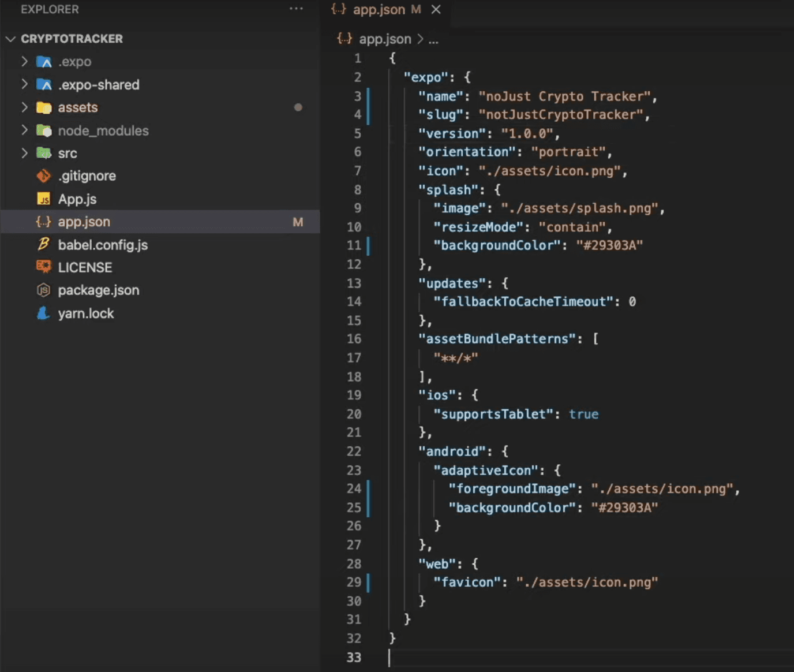Click the Babel icon beside babel.config.js
The image size is (794, 672).
coord(44,245)
